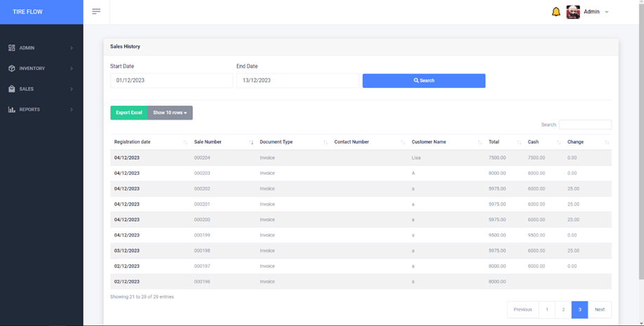The width and height of the screenshot is (644, 326).
Task: Click the Inventory box icon in sidebar
Action: click(x=12, y=68)
